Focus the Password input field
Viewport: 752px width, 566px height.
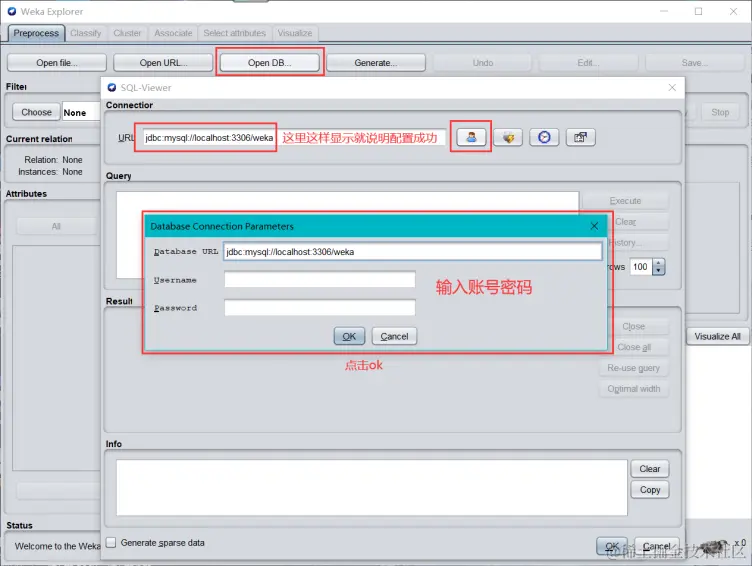pos(319,307)
